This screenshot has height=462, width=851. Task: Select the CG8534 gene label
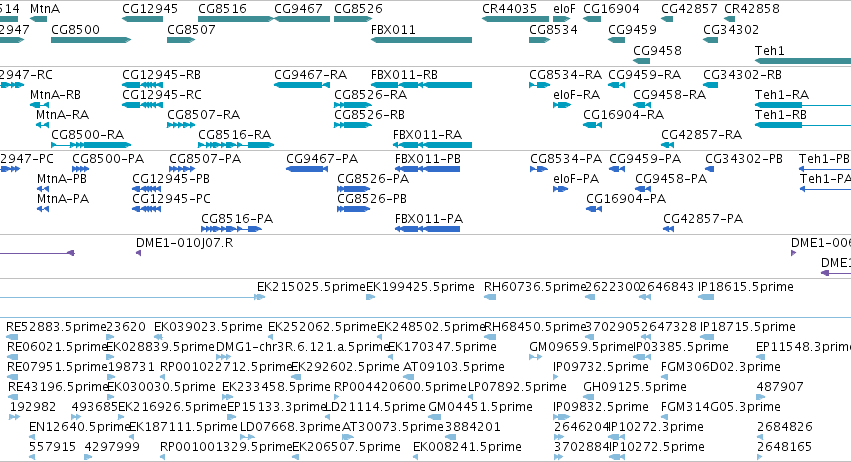tap(553, 29)
